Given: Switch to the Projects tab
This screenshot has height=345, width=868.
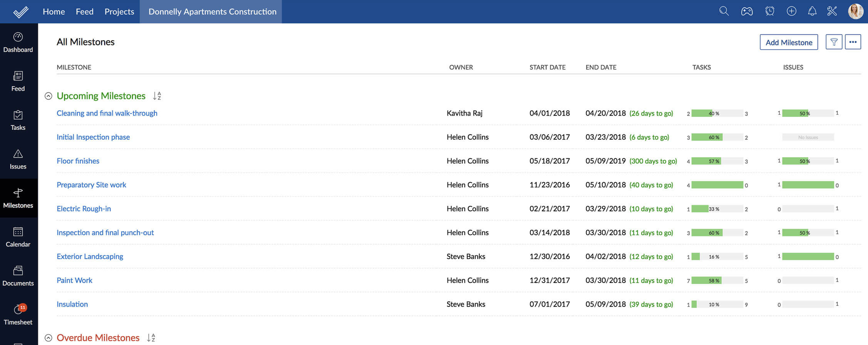Looking at the screenshot, I should coord(119,12).
